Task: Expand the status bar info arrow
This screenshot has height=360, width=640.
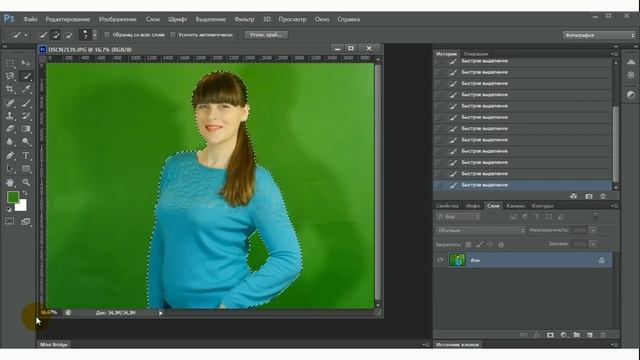Action: pyautogui.click(x=161, y=313)
